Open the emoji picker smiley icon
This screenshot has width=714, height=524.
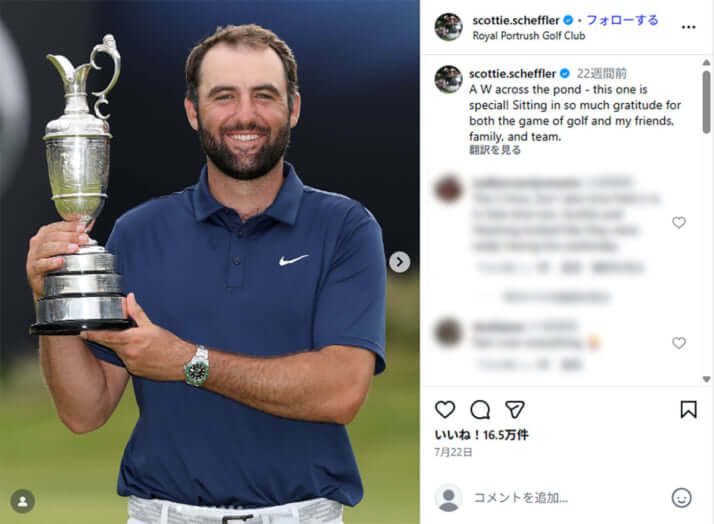pos(681,498)
